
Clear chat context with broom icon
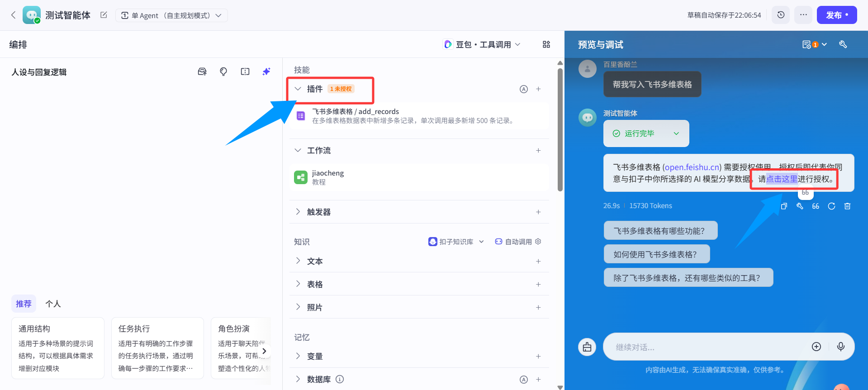[587, 347]
